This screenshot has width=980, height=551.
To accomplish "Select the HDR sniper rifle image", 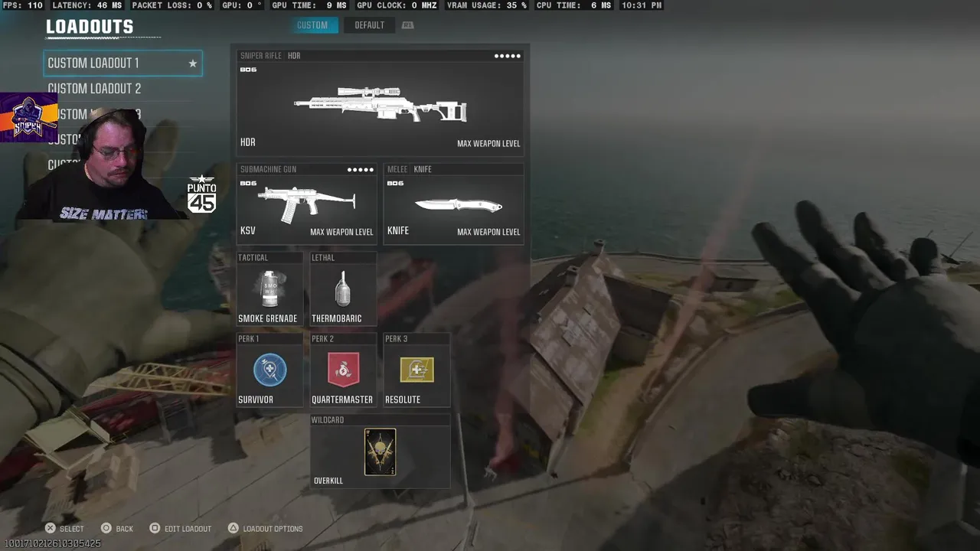I will tap(381, 105).
